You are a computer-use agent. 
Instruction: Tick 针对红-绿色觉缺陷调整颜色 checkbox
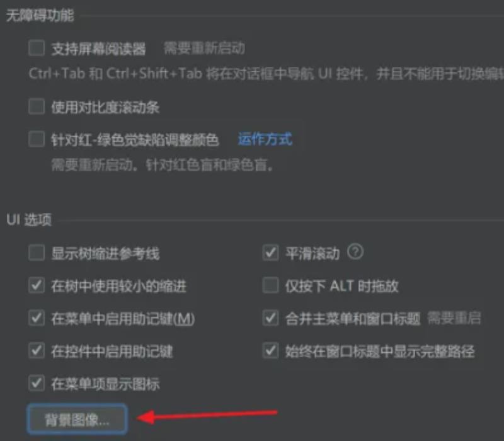[x=37, y=139]
